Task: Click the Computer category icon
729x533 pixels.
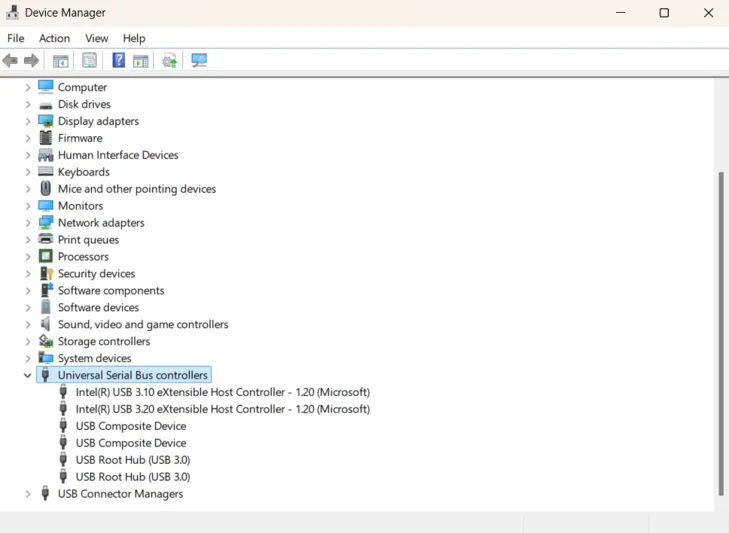Action: pyautogui.click(x=46, y=87)
